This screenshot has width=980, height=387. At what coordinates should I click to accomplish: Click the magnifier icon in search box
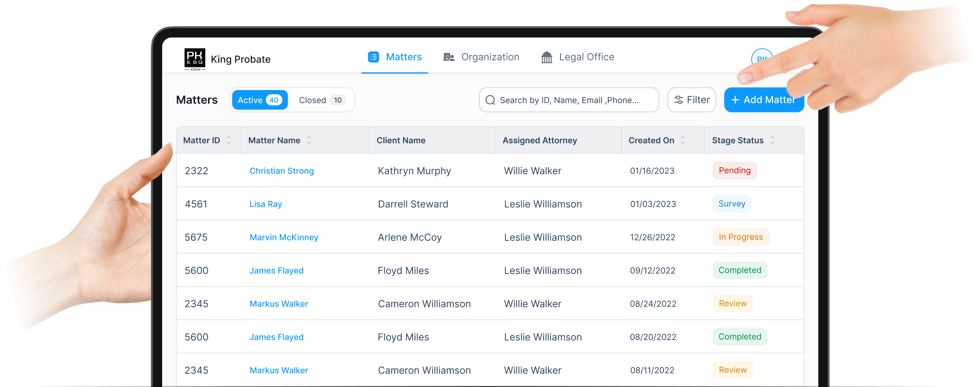tap(490, 100)
